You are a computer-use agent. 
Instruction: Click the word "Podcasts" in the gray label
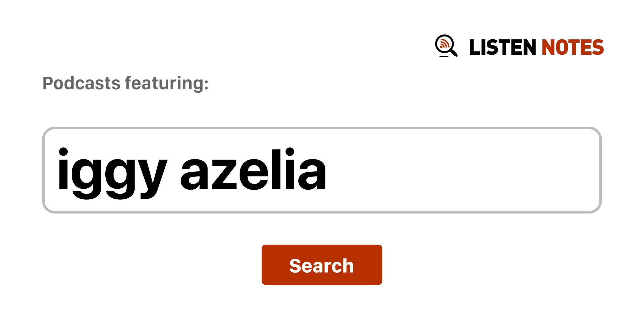tap(81, 83)
